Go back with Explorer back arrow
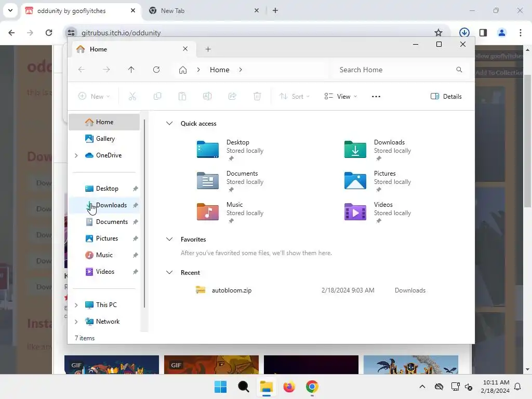532x399 pixels. tap(82, 70)
